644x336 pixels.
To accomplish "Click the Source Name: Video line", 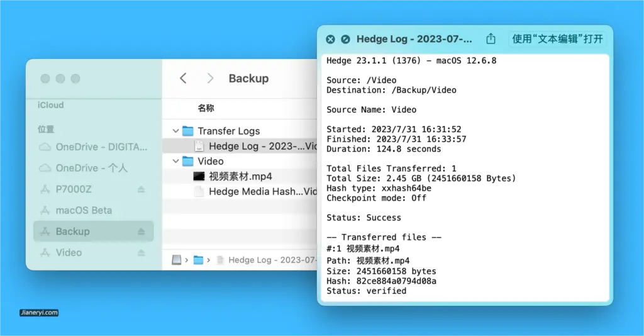I will [x=371, y=109].
